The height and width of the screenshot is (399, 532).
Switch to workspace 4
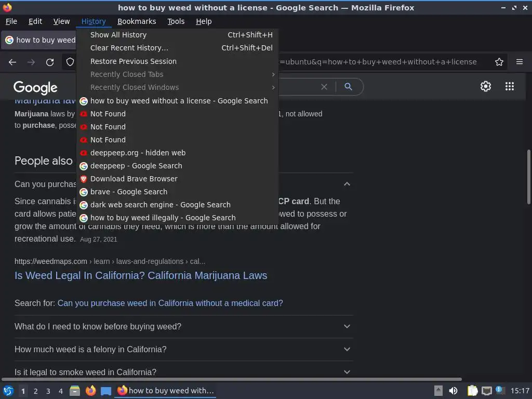[x=61, y=391]
